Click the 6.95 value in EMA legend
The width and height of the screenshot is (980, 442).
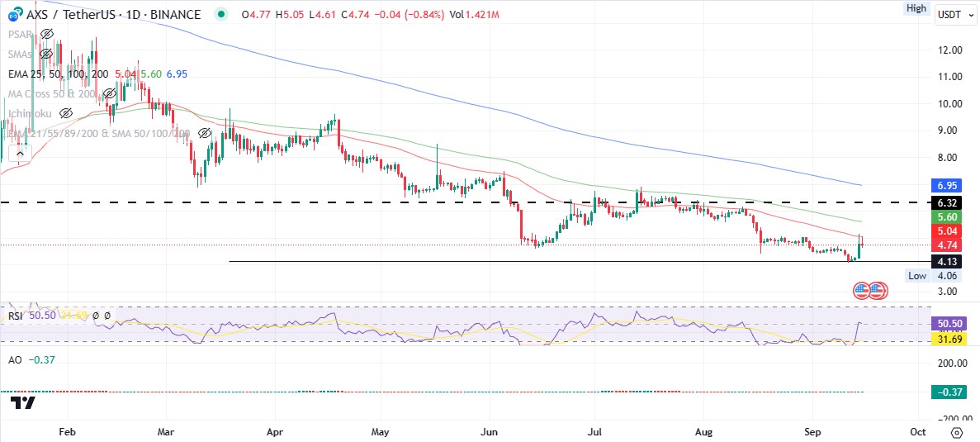[x=177, y=74]
